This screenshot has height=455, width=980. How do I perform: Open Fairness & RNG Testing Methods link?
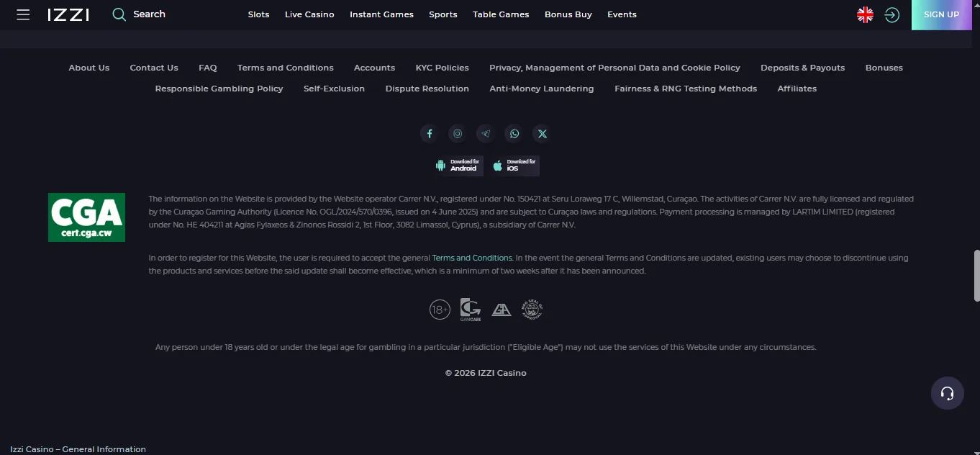tap(686, 89)
